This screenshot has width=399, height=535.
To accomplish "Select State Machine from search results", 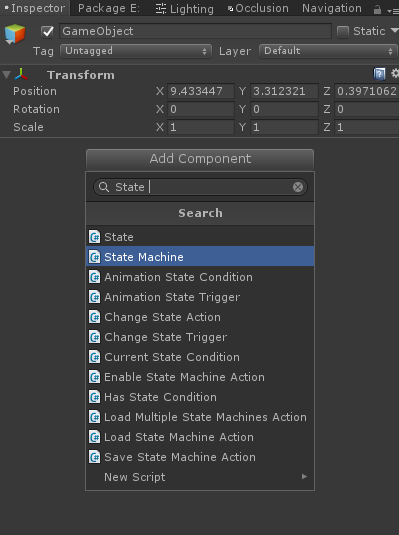I will click(x=200, y=257).
